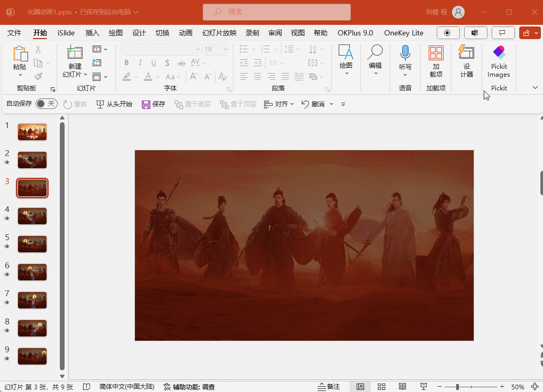Open Undo history dropdown
543x392 pixels.
331,104
